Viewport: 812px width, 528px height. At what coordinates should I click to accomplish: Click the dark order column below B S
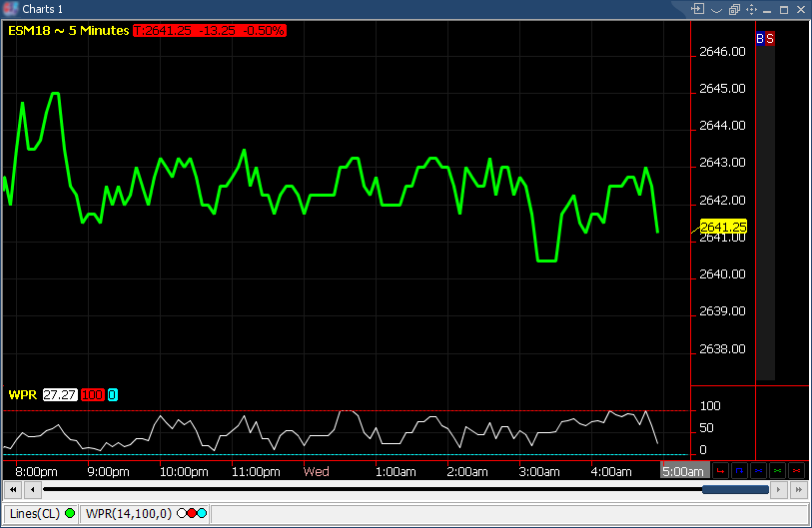pos(765,213)
